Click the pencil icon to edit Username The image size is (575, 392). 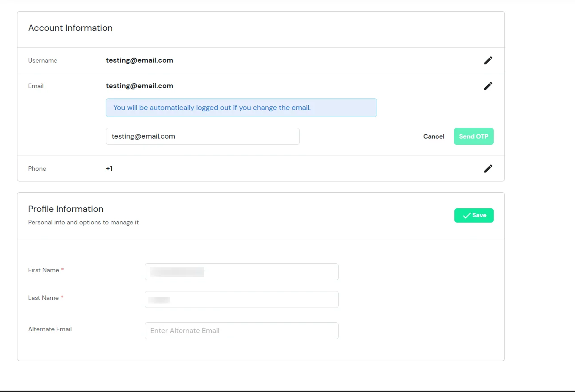click(x=488, y=60)
